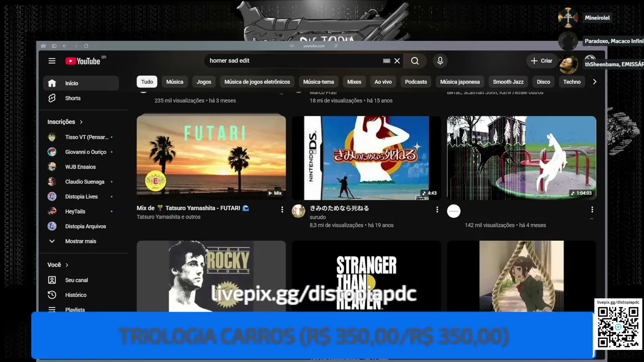
Task: Open WJB Ensaios channel from subscriptions
Action: [x=81, y=167]
